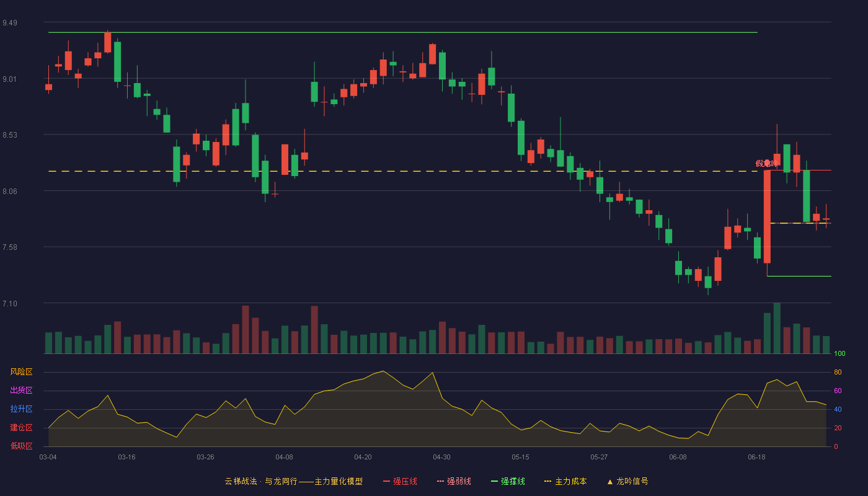
Task: Click the 03-04 date axis label
Action: pos(48,457)
